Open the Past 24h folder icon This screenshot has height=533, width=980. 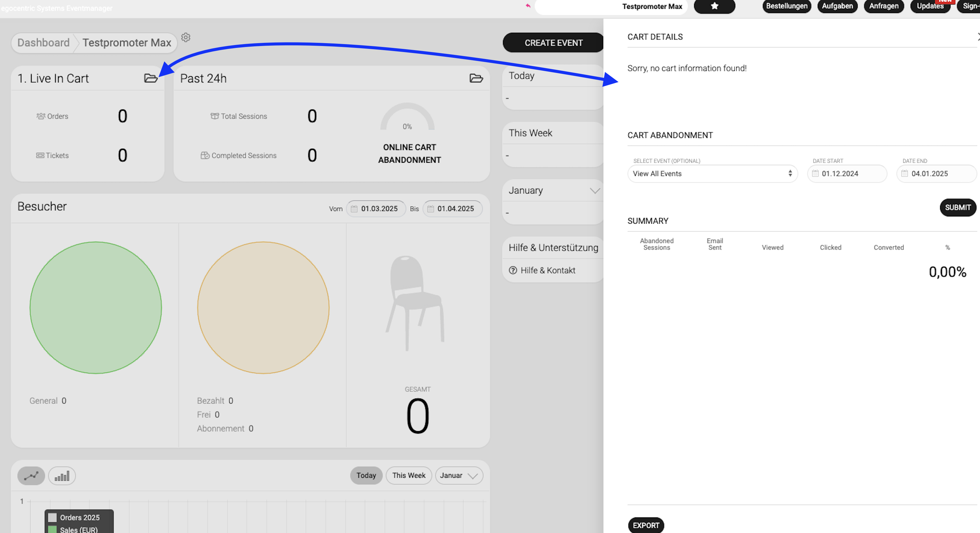[x=476, y=78]
